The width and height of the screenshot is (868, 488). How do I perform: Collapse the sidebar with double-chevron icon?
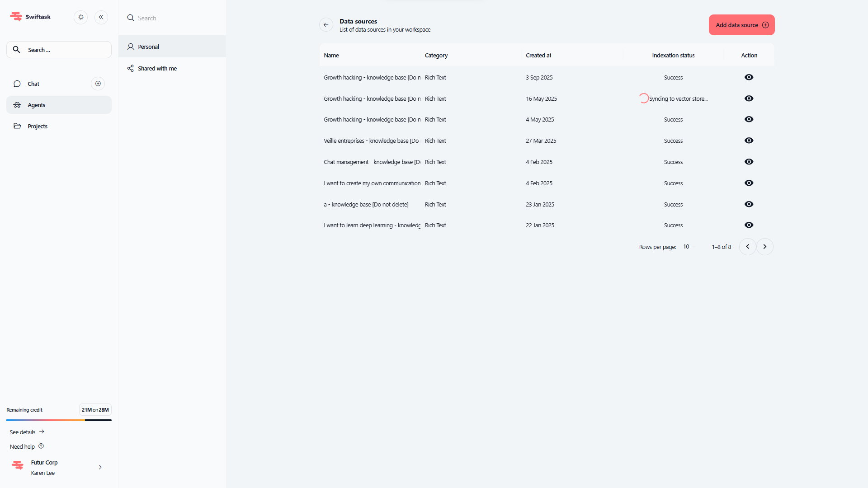tap(101, 17)
